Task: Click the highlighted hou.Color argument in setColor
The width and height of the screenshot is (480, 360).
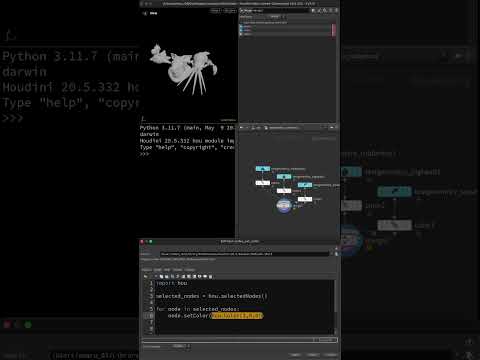Action: coord(237,315)
